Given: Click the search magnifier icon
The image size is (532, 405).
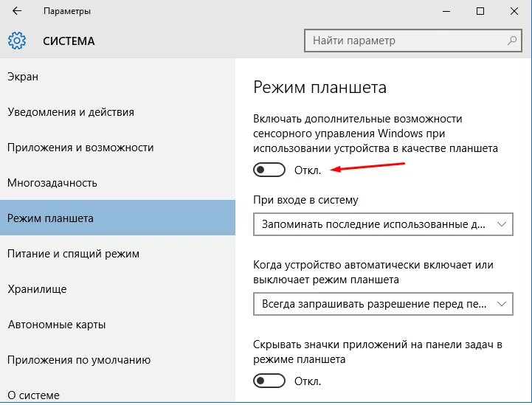Looking at the screenshot, I should click(512, 41).
